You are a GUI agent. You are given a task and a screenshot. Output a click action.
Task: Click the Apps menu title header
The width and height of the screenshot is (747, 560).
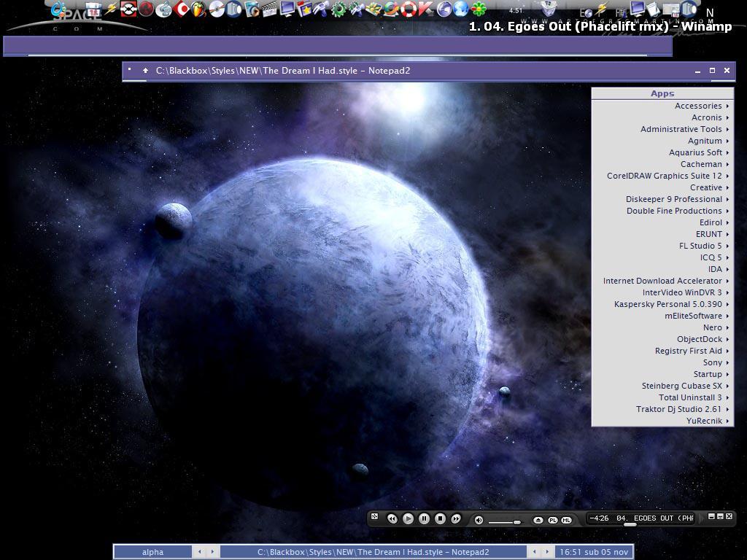click(x=662, y=93)
